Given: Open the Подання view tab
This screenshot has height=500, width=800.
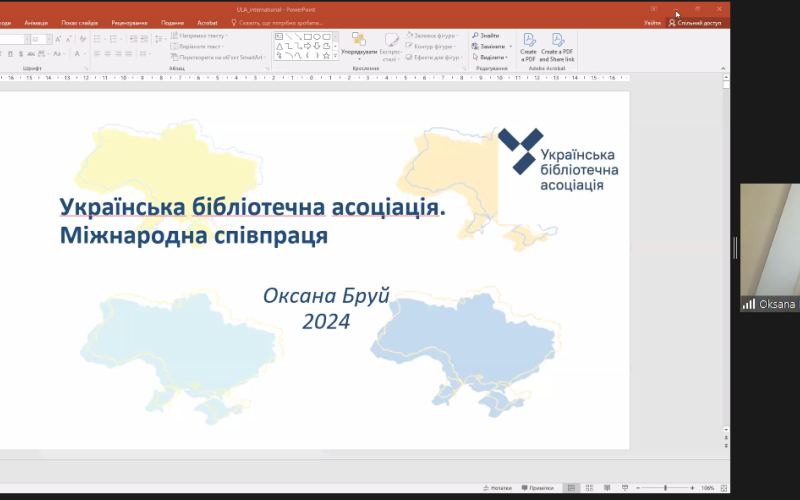Looking at the screenshot, I should [x=172, y=23].
